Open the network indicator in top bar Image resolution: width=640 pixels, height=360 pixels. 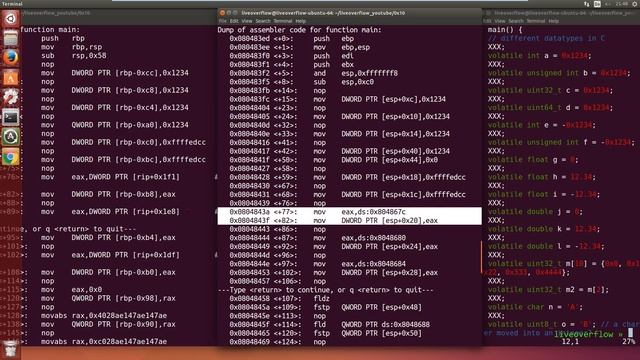pos(587,4)
